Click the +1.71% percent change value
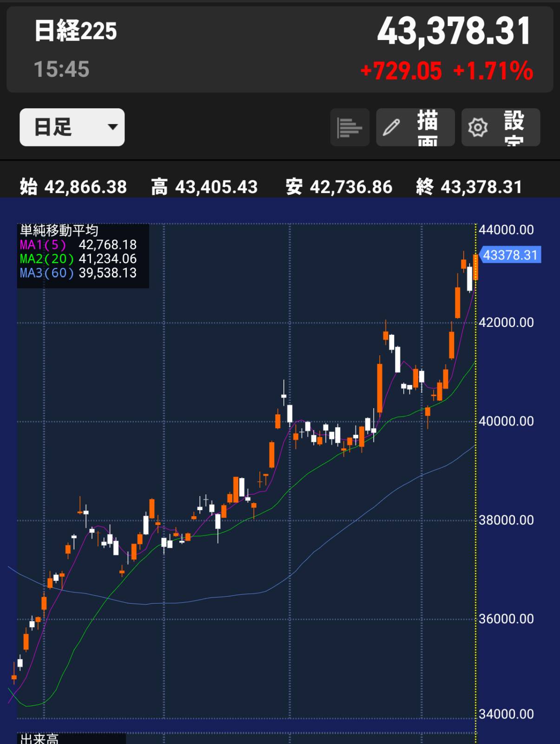This screenshot has width=560, height=744. point(493,71)
